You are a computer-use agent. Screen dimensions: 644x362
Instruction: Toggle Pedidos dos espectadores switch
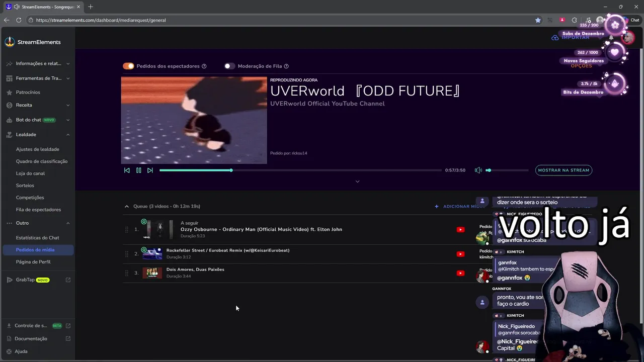[x=128, y=66]
